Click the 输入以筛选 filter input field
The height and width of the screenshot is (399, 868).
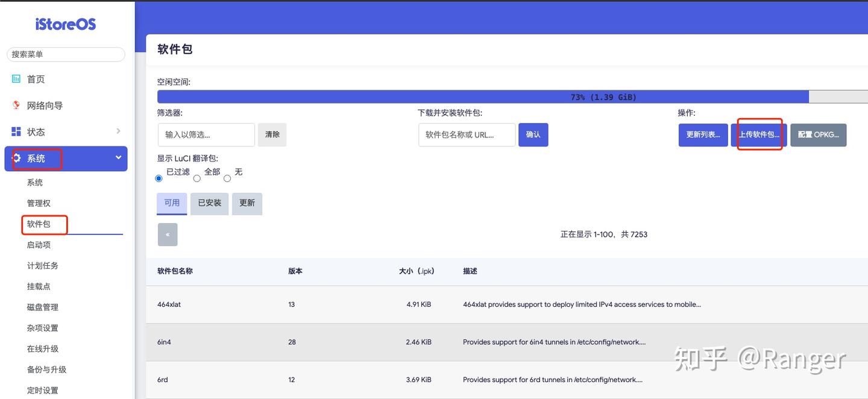coord(206,134)
